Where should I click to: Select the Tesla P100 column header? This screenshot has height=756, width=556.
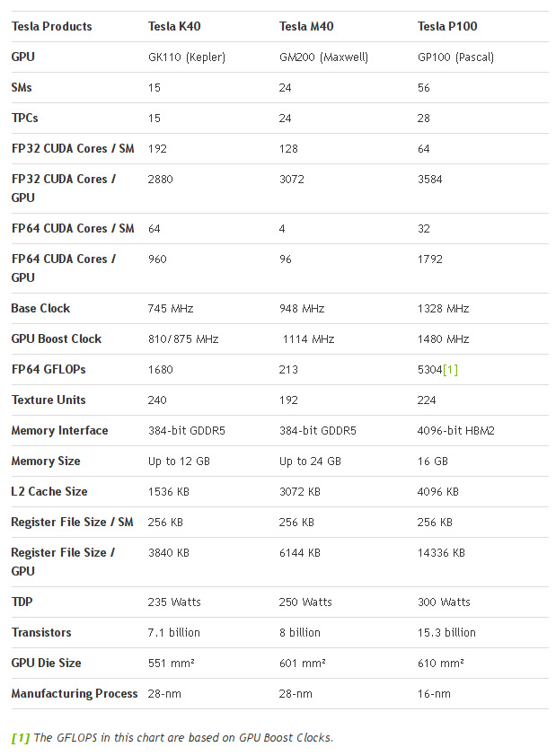[x=447, y=27]
